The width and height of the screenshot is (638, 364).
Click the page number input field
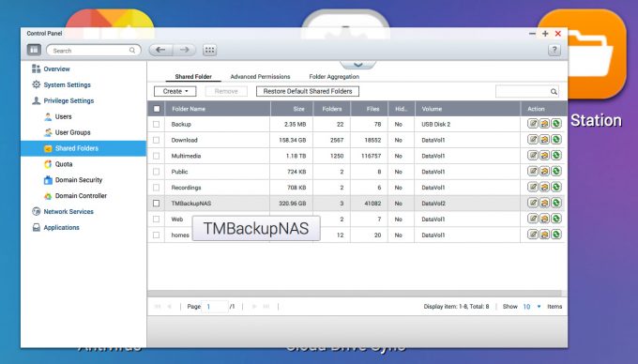point(215,307)
